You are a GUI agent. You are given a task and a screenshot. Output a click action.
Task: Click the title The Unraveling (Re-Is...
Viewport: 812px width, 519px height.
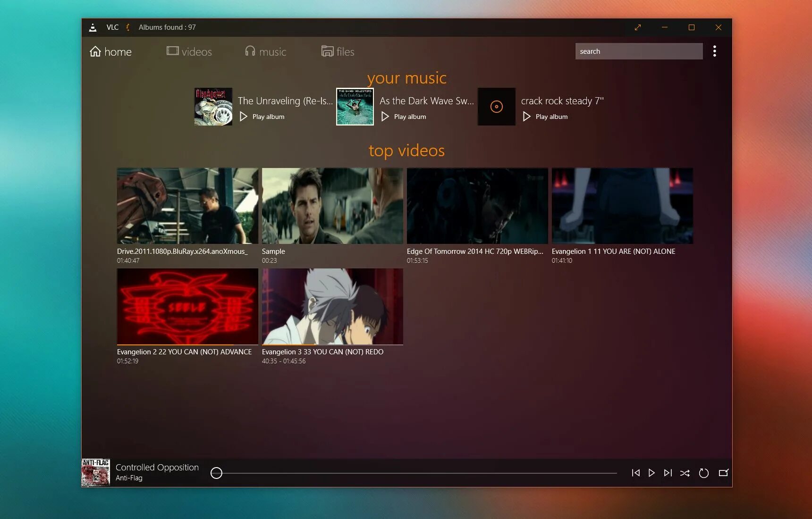(285, 101)
